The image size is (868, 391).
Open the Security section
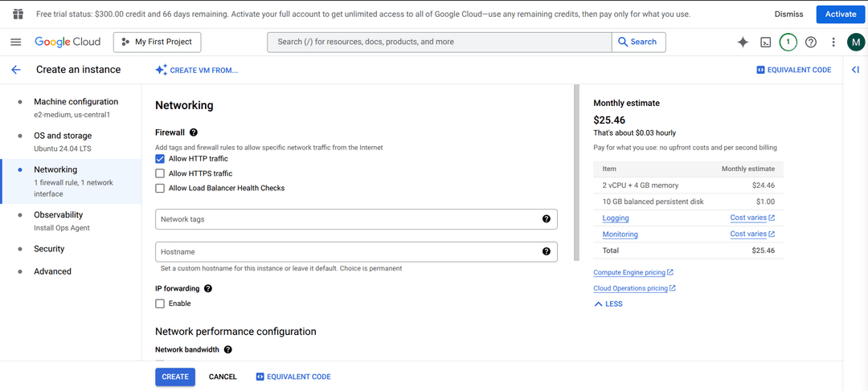pyautogui.click(x=71, y=249)
